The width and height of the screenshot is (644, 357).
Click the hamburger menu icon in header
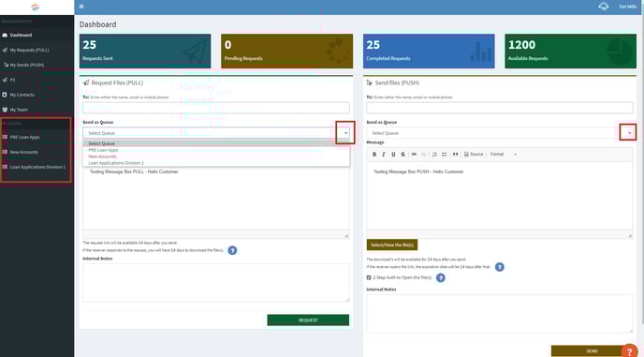pos(81,7)
